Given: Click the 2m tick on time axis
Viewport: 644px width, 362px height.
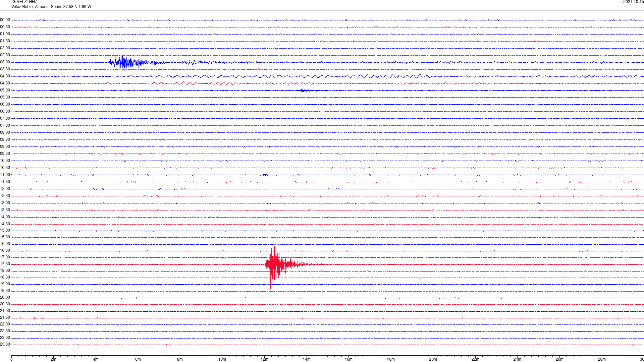Looking at the screenshot, I should tap(53, 359).
